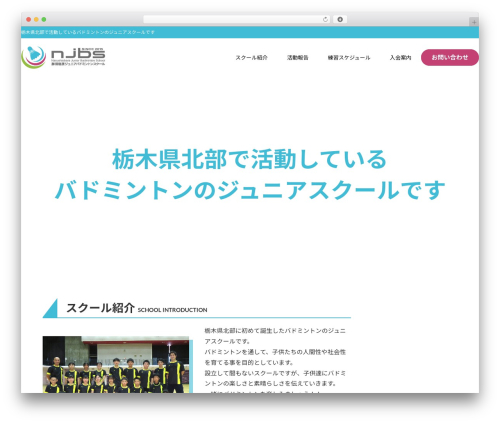This screenshot has width=500, height=423.
Task: Open the スクール紹介 menu item
Action: point(251,58)
